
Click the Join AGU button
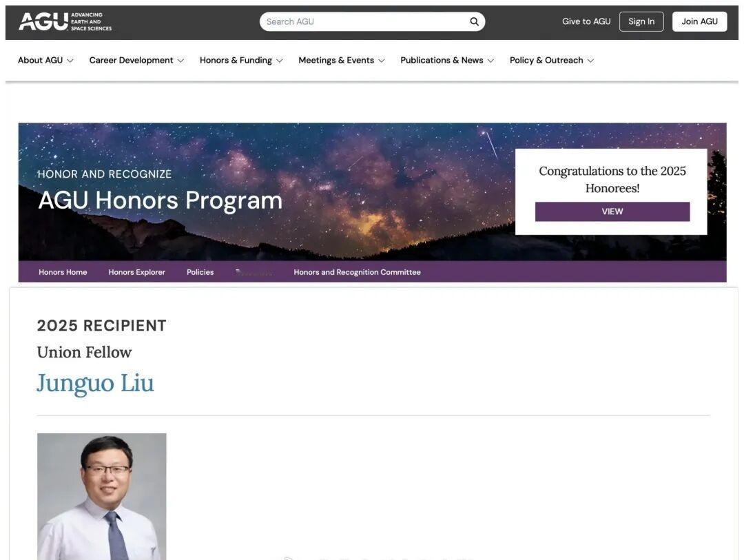[x=699, y=21]
